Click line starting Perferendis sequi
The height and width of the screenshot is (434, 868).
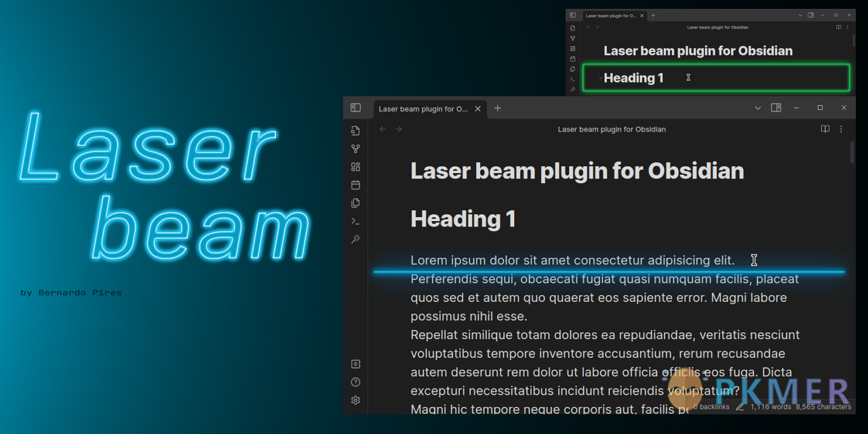pyautogui.click(x=605, y=279)
